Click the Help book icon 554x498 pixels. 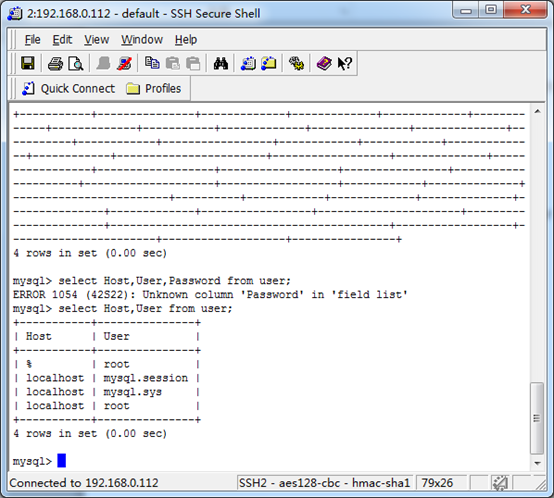pyautogui.click(x=324, y=64)
